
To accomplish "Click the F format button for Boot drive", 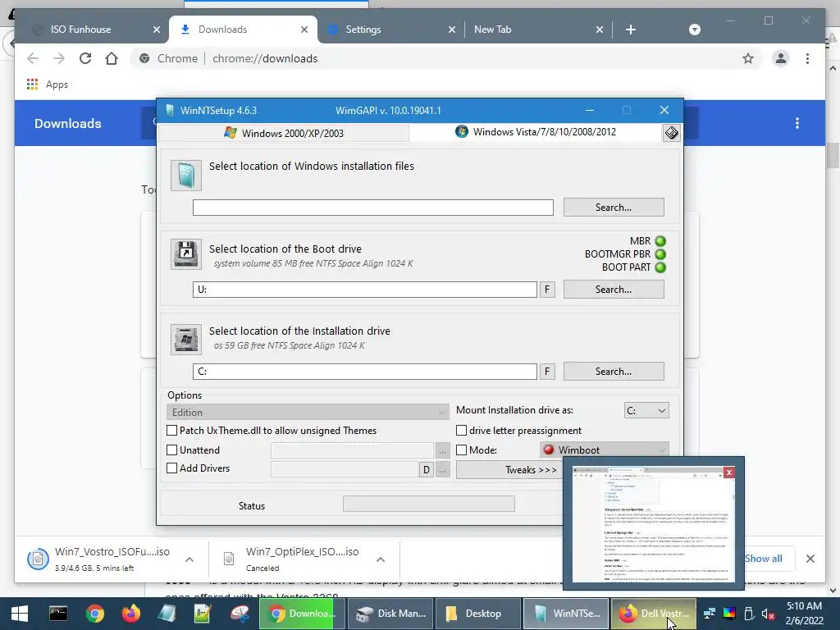I will pos(547,290).
